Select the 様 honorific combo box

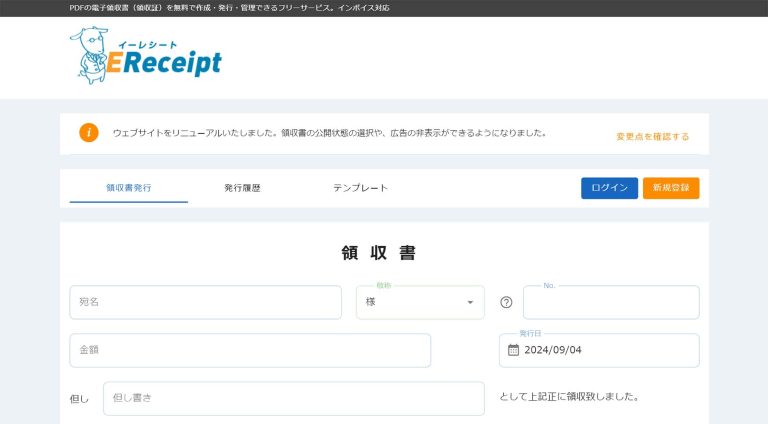coord(420,303)
